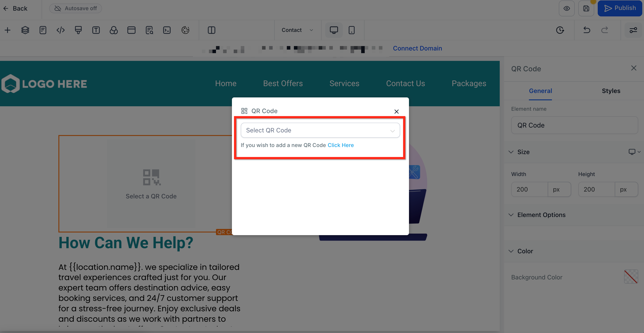The image size is (644, 333).
Task: Switch to mobile view mode
Action: coord(351,30)
